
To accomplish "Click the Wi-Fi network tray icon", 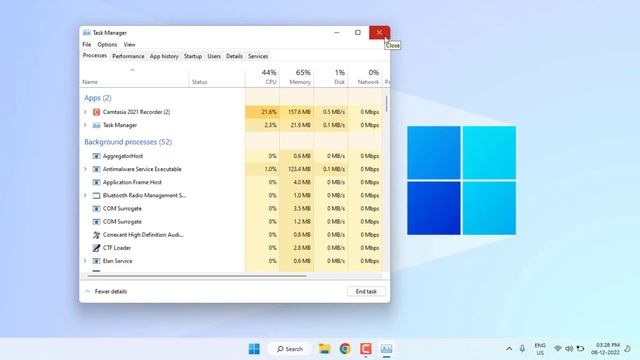I will pos(558,349).
